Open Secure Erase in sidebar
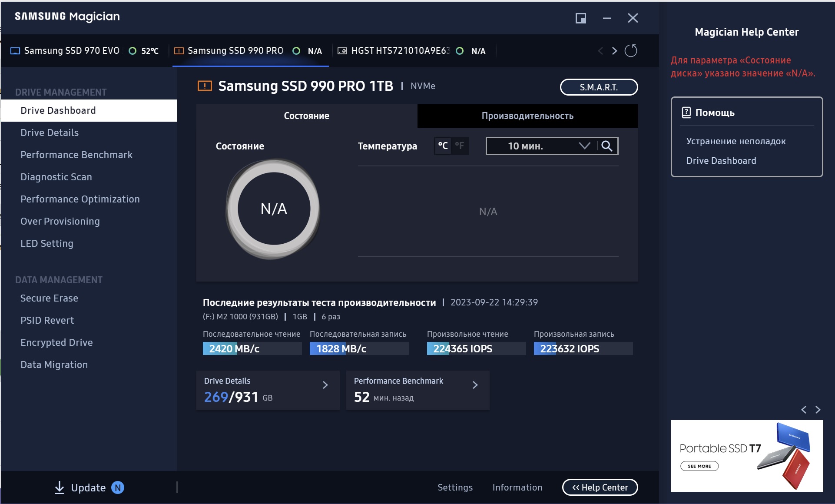This screenshot has width=835, height=504. click(49, 298)
